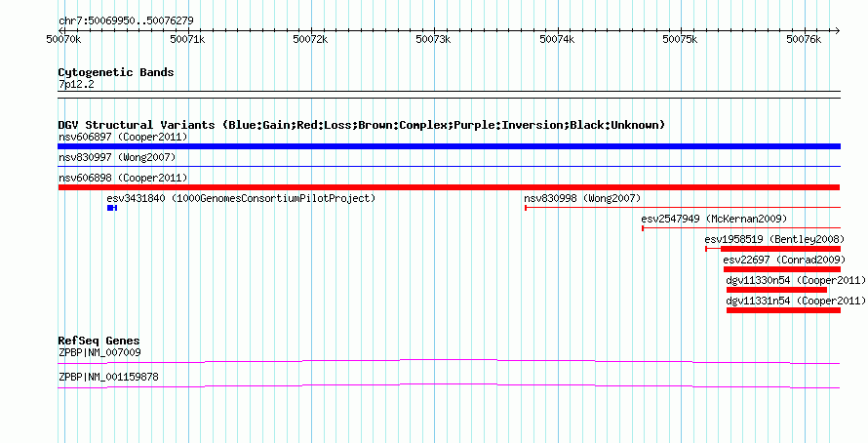Click the 50076k ruler label
This screenshot has width=868, height=443.
pyautogui.click(x=804, y=39)
